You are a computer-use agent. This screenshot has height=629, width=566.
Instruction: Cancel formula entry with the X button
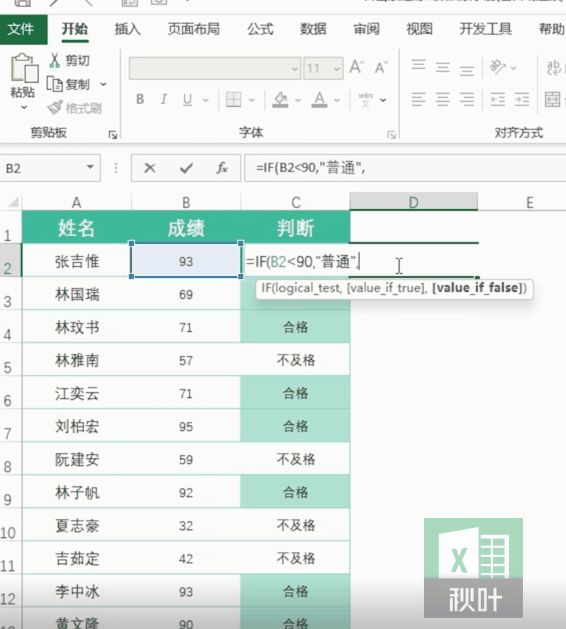point(150,168)
